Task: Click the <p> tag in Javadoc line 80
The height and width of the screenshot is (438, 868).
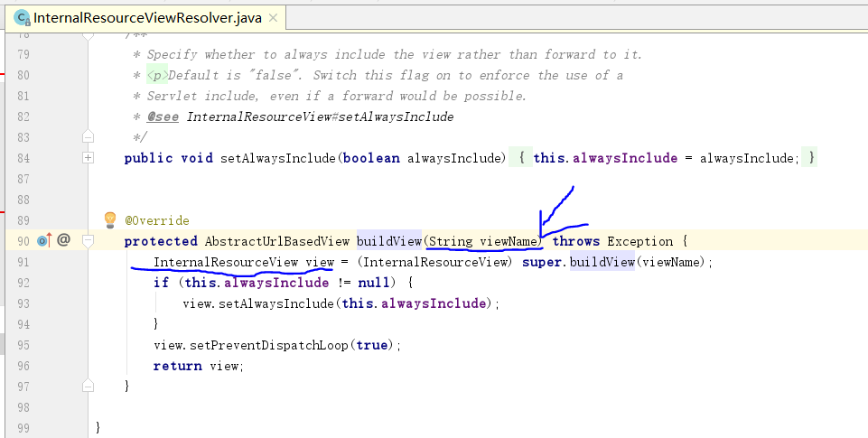Action: click(157, 75)
